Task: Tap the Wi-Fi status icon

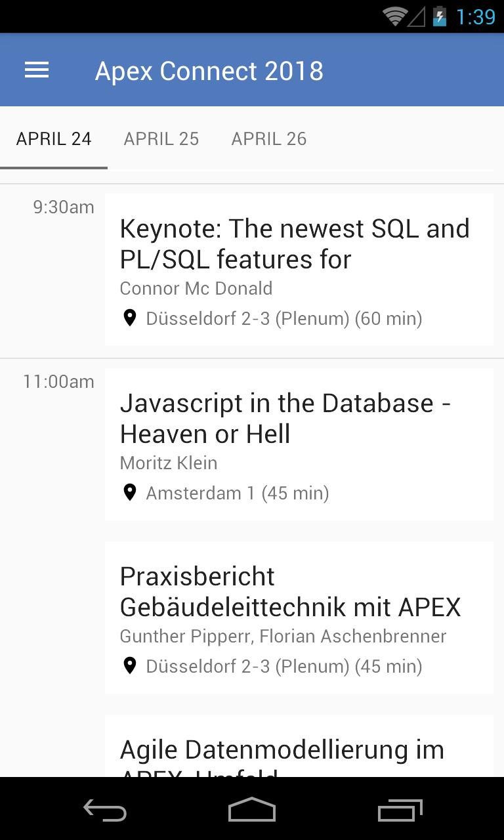Action: (x=395, y=16)
